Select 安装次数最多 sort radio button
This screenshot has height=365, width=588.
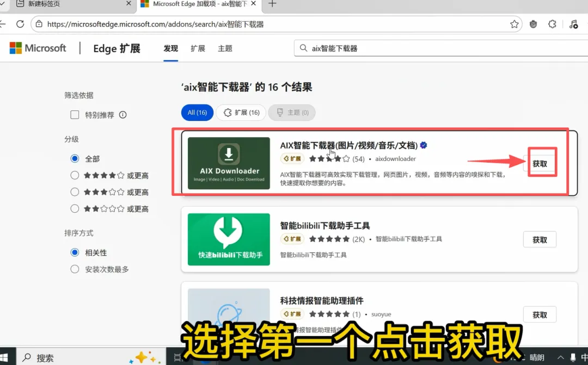(75, 269)
